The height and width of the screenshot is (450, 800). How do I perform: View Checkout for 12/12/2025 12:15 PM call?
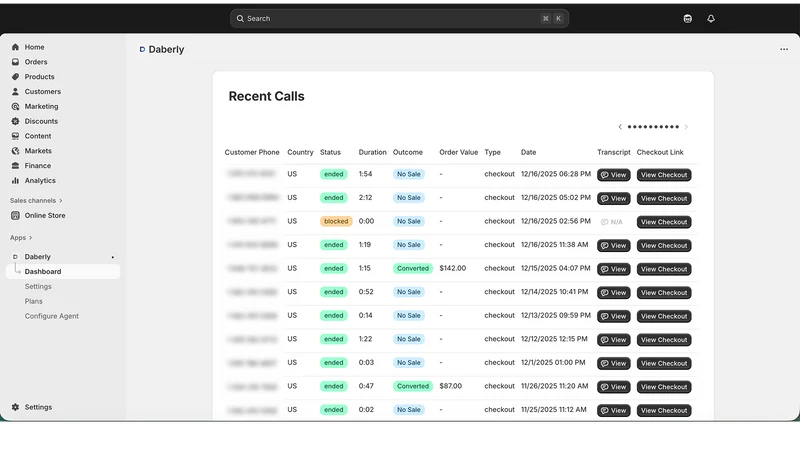[x=664, y=340]
